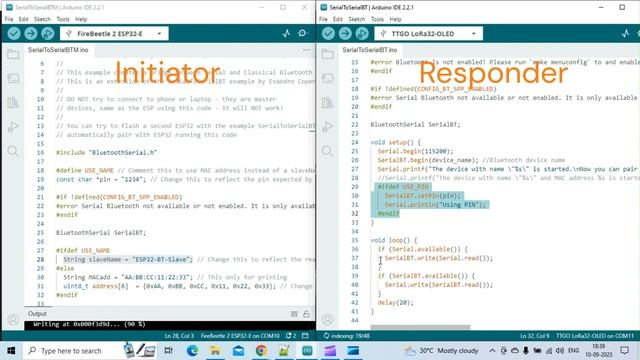
Task: Click Upload button in Initiator window
Action: [x=31, y=33]
